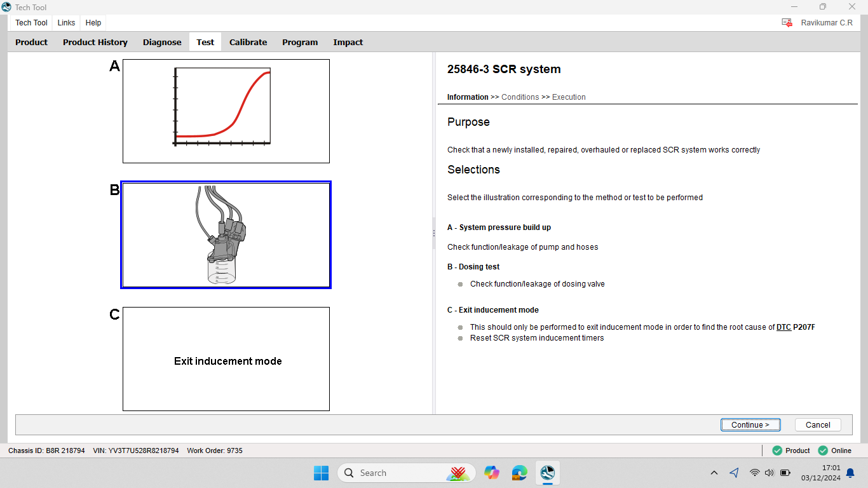Switch to the Product History tab
868x488 pixels.
95,43
